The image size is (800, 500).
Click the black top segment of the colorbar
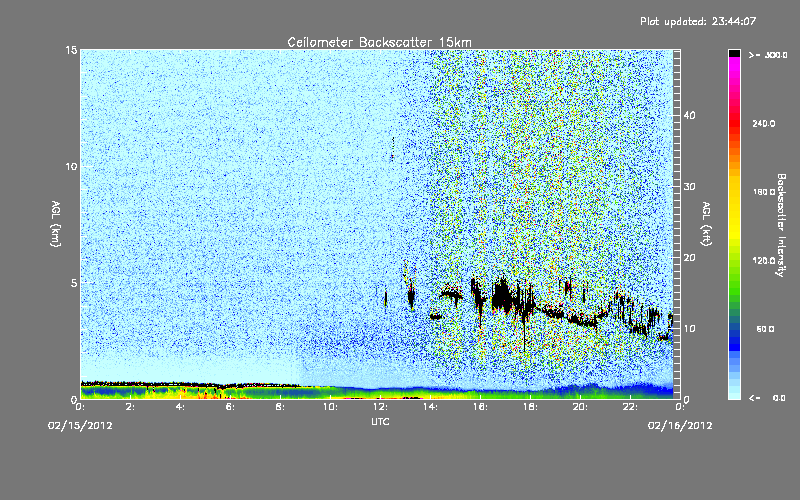coord(734,53)
